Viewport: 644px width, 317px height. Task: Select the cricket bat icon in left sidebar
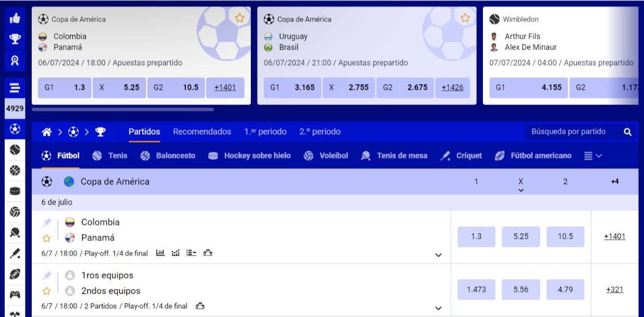15,254
